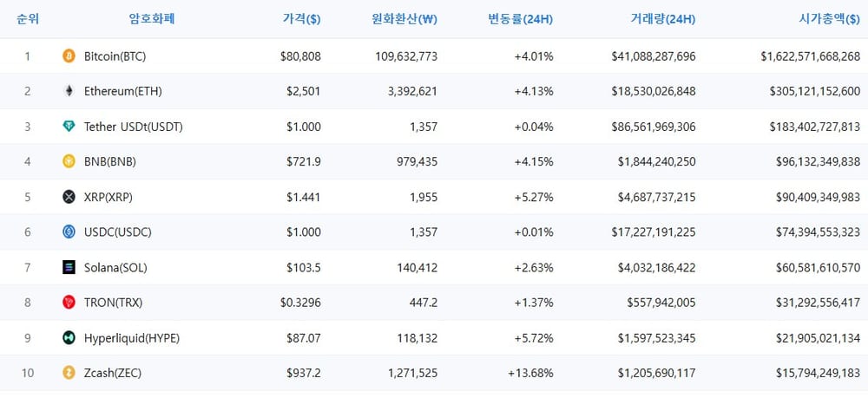
Task: Select Solana won value 140,412
Action: 418,268
